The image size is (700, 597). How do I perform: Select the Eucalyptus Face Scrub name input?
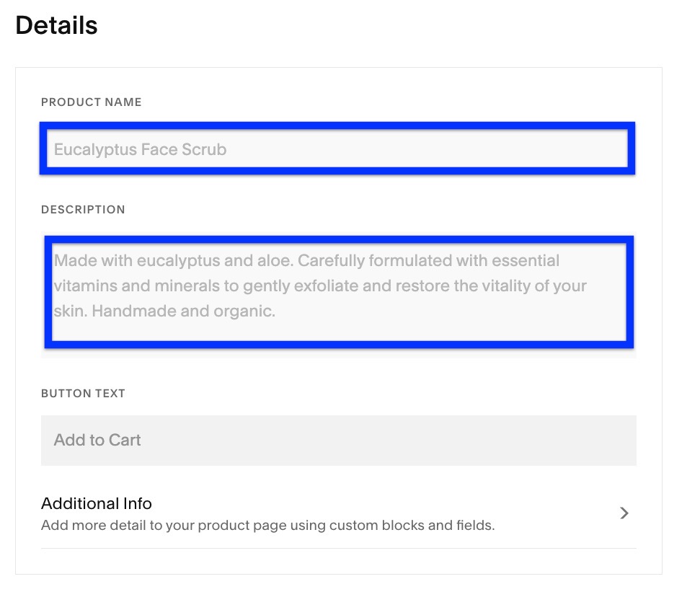click(337, 149)
